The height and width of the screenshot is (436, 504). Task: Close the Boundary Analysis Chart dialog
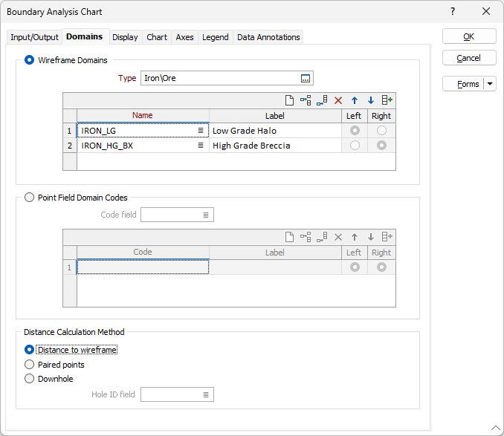tap(486, 12)
